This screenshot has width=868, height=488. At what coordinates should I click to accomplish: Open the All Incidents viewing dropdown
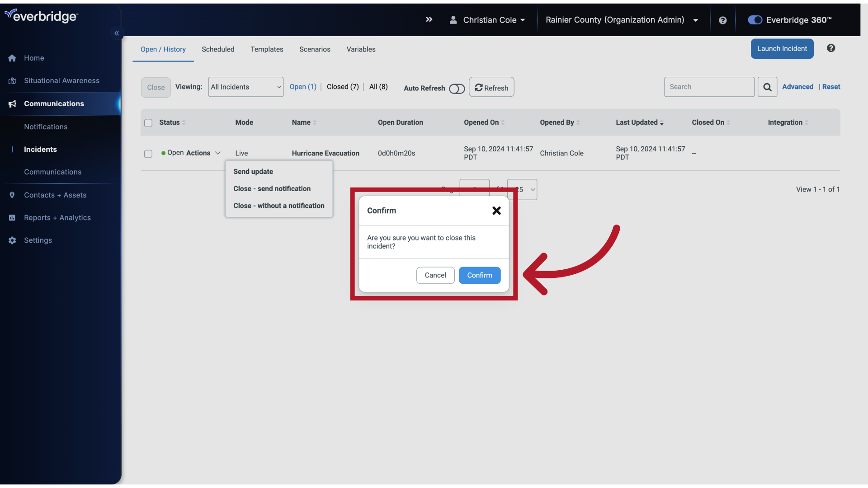point(245,87)
